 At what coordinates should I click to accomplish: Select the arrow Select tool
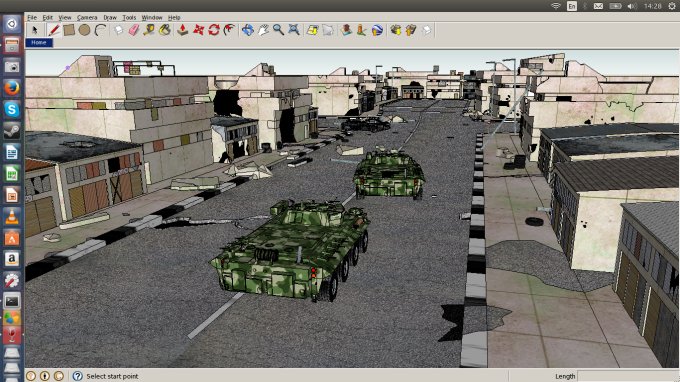[x=34, y=30]
